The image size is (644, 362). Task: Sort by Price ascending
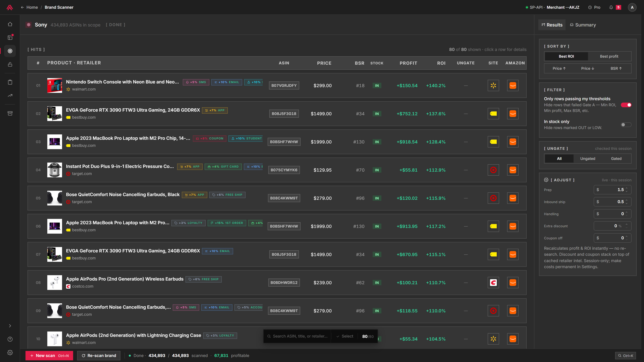(x=559, y=68)
